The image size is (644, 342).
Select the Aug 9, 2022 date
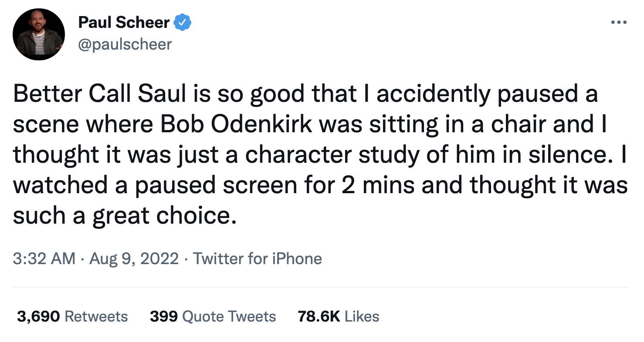[134, 259]
